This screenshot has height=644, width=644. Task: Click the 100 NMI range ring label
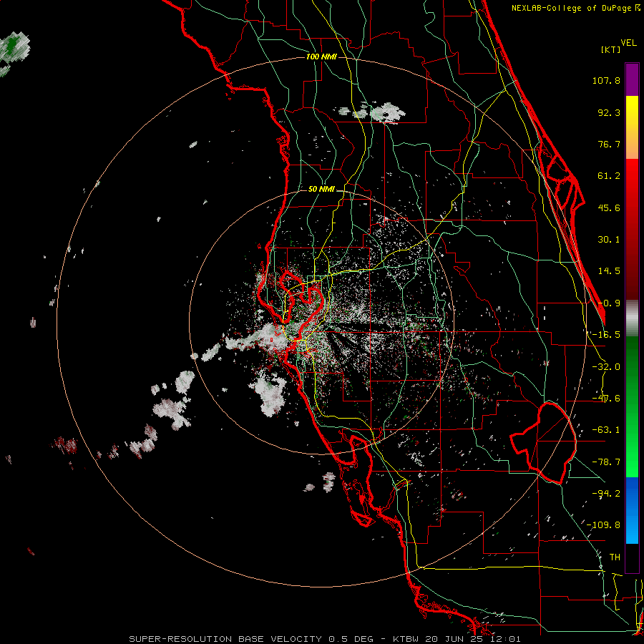(321, 57)
